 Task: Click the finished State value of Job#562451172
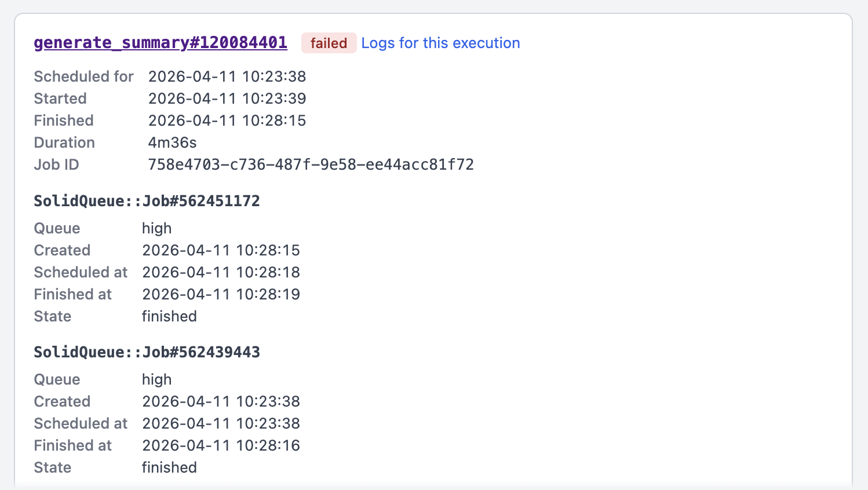click(x=169, y=316)
